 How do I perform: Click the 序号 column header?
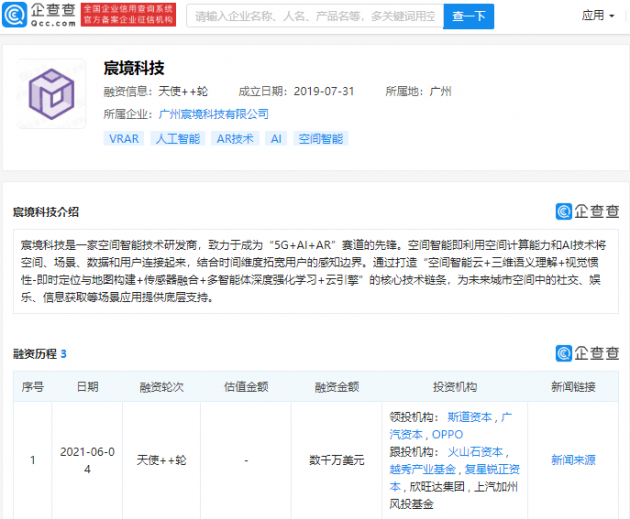point(33,387)
